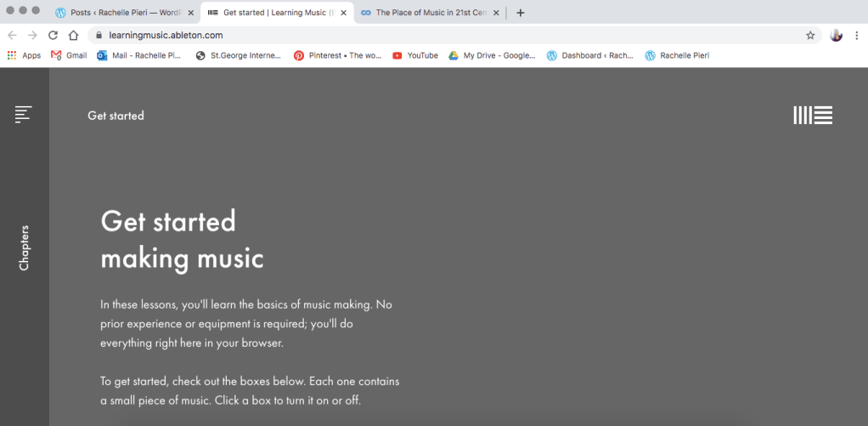Screen dimensions: 868x426
Task: Click the back navigation arrow
Action: click(x=12, y=36)
